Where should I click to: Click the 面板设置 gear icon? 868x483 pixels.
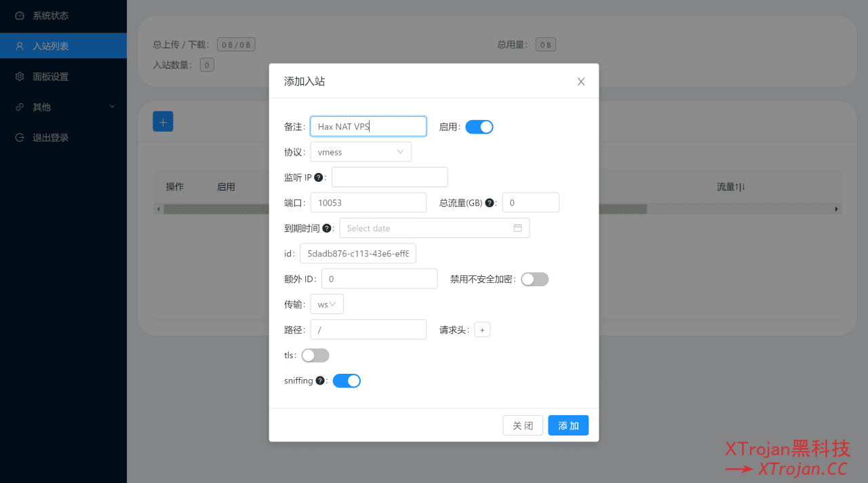click(20, 76)
